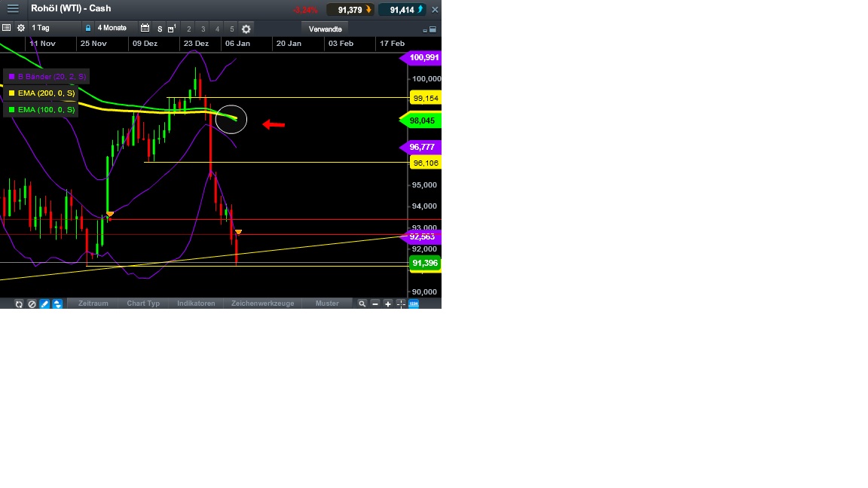Click the yellow color swatch beside EMA (200, 0, S)
This screenshot has width=868, height=488.
point(11,93)
